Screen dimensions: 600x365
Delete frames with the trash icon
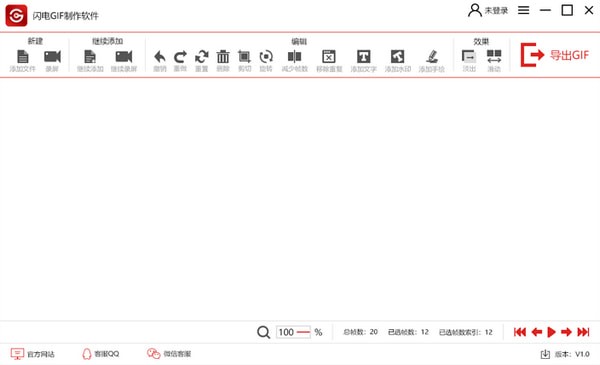coord(223,57)
